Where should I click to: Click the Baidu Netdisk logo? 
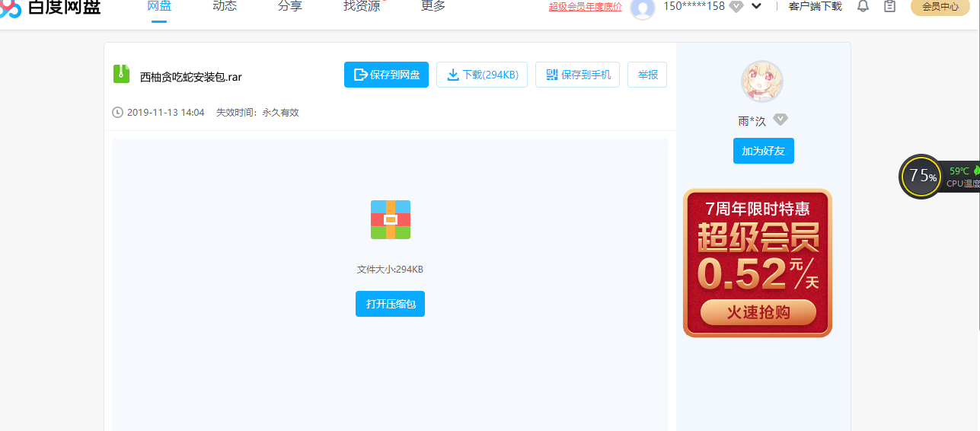click(x=50, y=7)
